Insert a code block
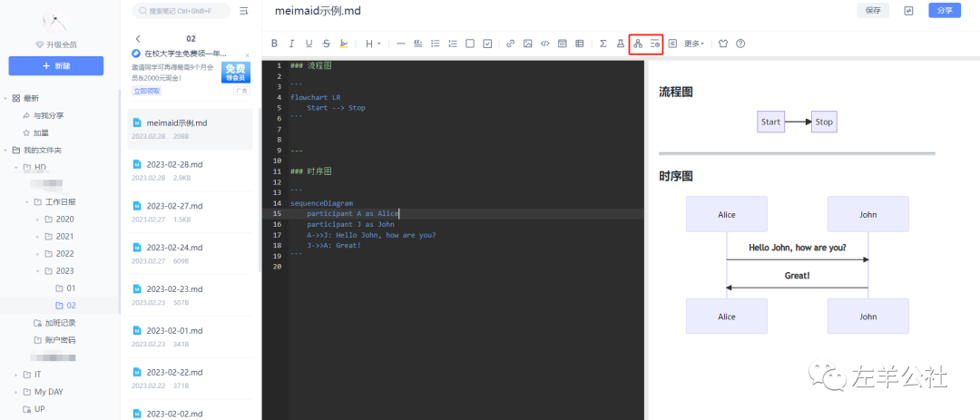This screenshot has height=420, width=980. click(x=563, y=44)
